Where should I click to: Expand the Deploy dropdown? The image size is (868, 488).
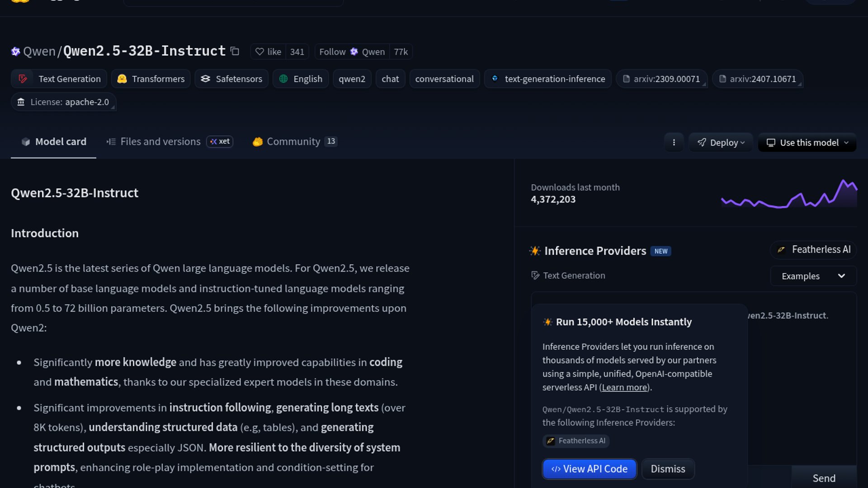click(x=721, y=143)
